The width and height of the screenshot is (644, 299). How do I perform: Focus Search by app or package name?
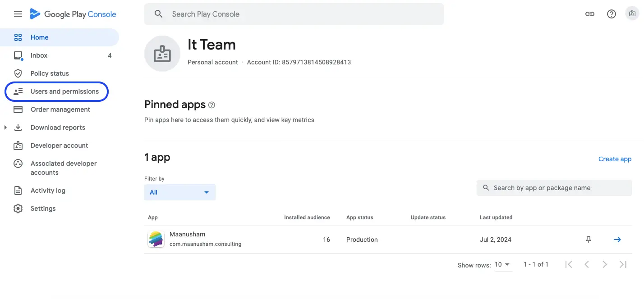554,188
